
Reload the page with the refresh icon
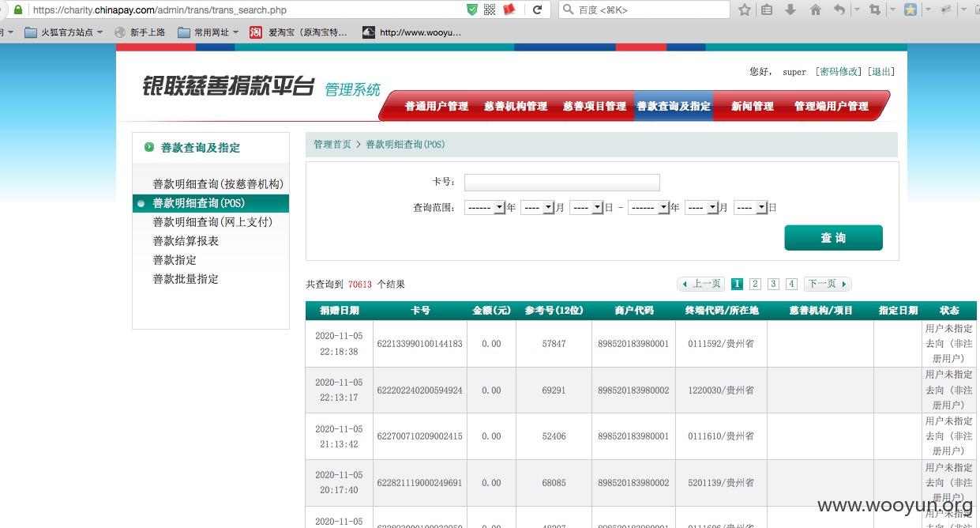tap(537, 10)
